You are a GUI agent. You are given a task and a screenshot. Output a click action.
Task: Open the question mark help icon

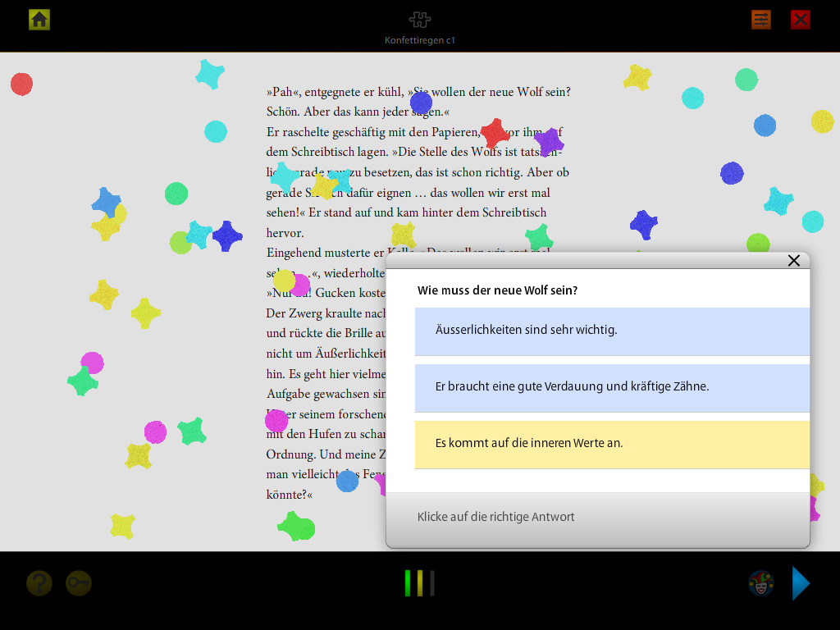click(x=39, y=583)
